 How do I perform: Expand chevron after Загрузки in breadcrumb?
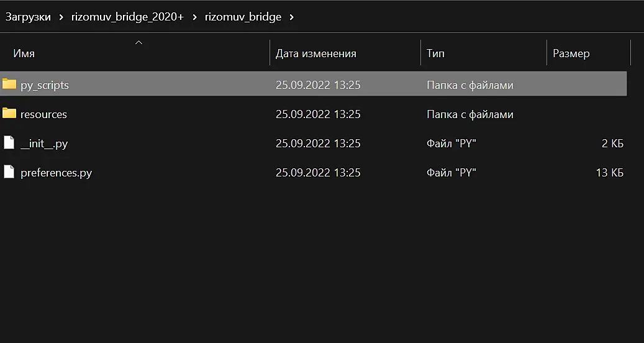point(61,17)
